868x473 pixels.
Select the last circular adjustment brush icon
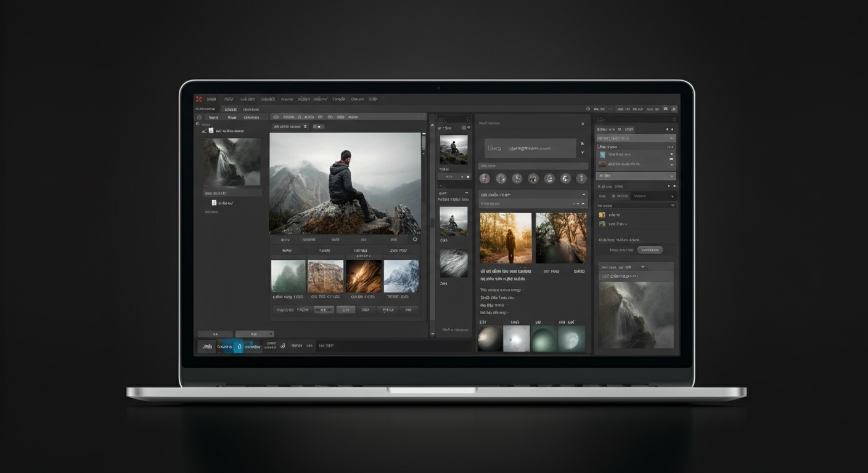(580, 179)
